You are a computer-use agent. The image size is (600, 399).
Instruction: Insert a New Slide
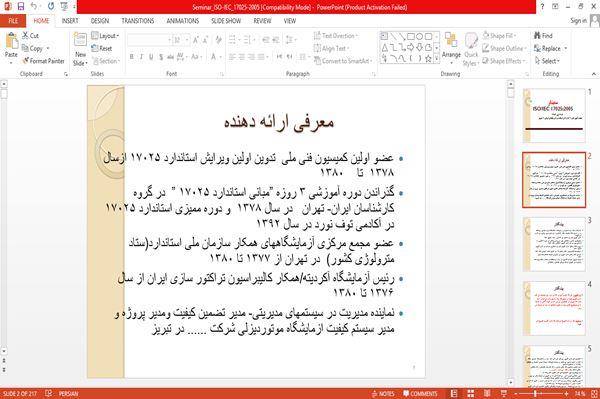[x=80, y=50]
